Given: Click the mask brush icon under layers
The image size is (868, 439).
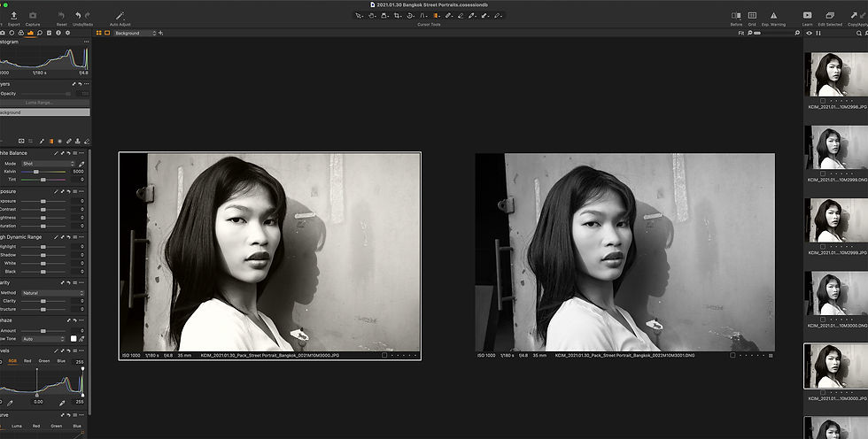Looking at the screenshot, I should click(x=42, y=142).
